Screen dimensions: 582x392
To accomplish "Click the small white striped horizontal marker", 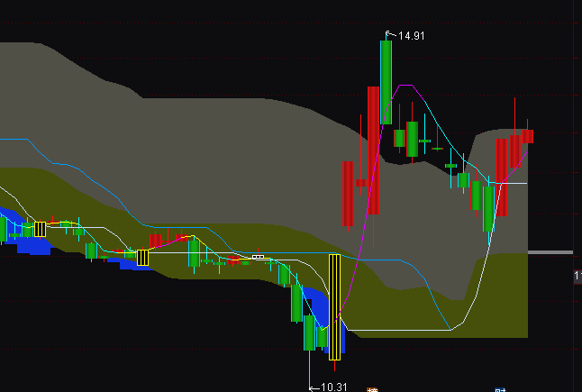I will [x=259, y=258].
